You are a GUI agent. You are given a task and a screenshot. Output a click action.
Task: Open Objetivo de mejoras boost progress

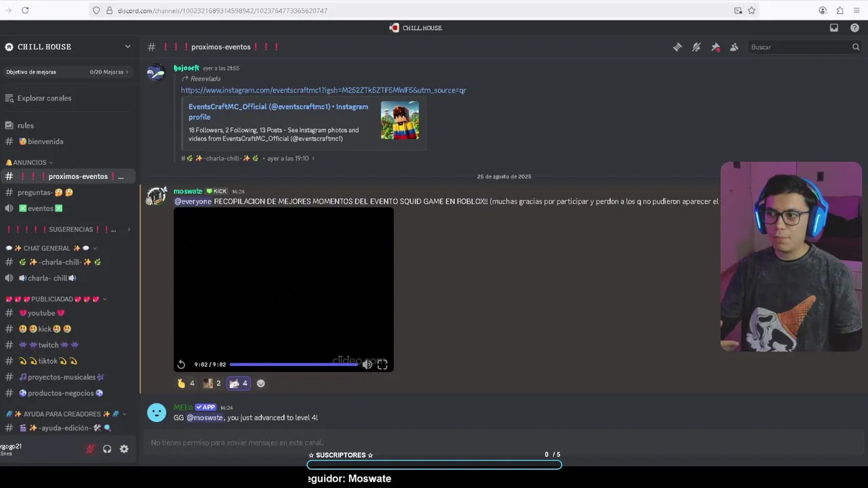(67, 72)
